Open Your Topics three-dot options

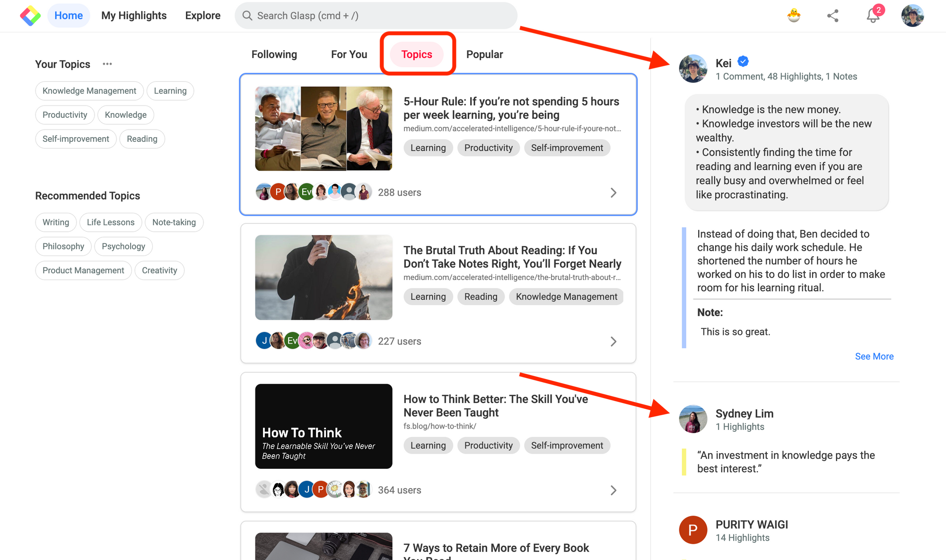107,64
